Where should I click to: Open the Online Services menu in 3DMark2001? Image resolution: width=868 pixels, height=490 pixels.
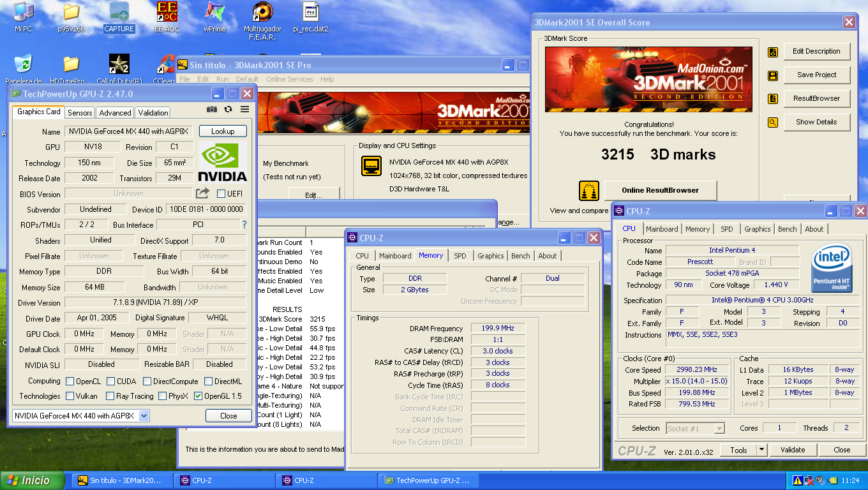coord(289,79)
